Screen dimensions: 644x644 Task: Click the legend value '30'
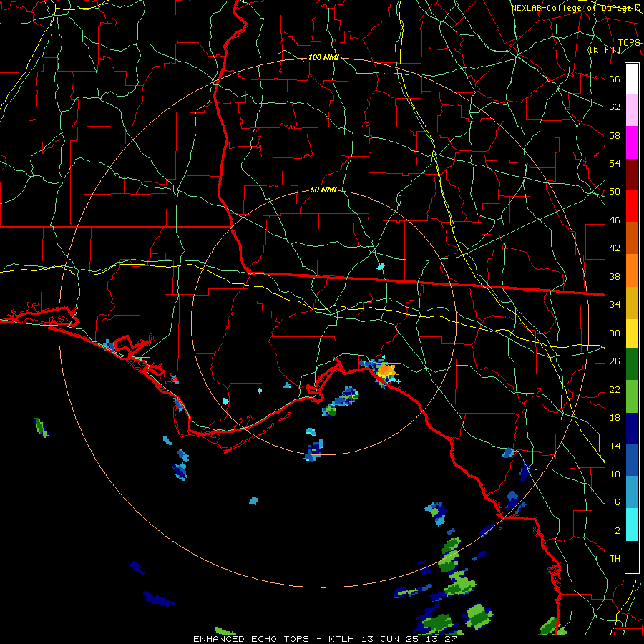(x=615, y=333)
